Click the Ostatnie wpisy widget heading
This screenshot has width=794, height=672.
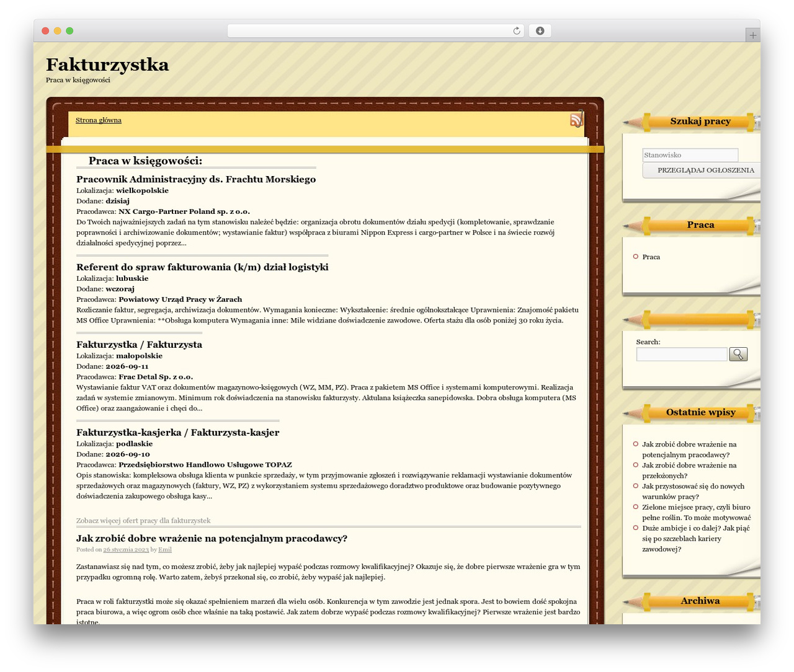tap(700, 412)
